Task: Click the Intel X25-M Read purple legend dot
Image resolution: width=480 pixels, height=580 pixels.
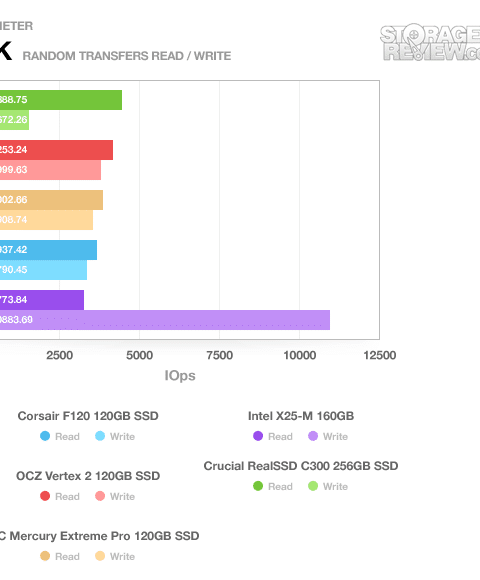Action: tap(258, 436)
